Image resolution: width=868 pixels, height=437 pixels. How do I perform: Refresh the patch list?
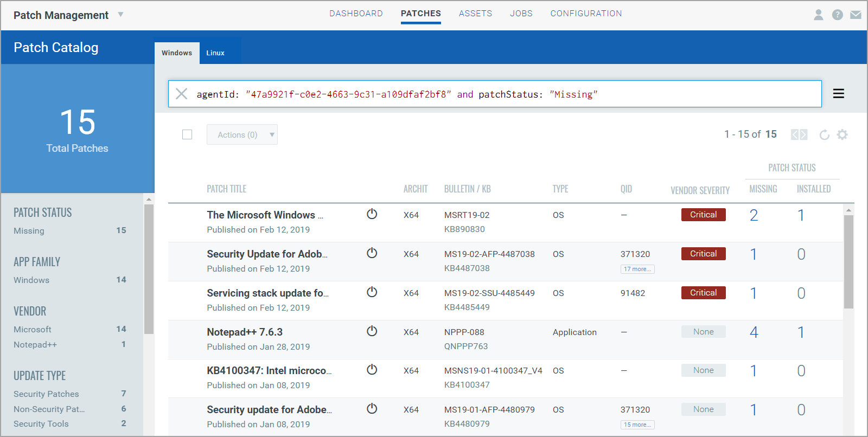pos(824,134)
